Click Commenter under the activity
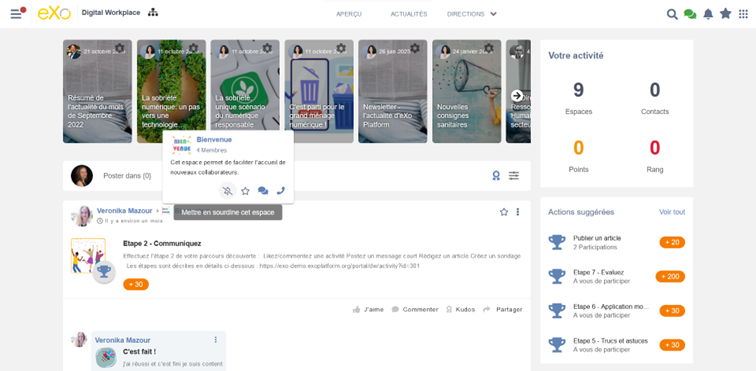 tap(415, 309)
